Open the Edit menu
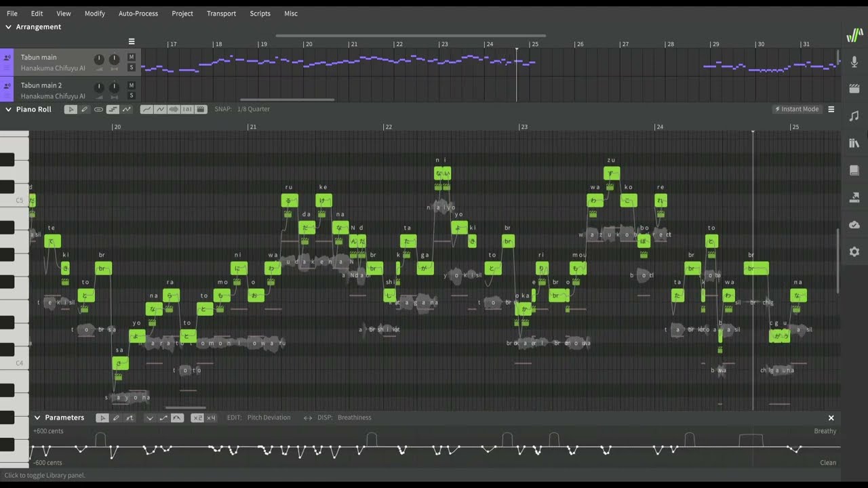 37,14
